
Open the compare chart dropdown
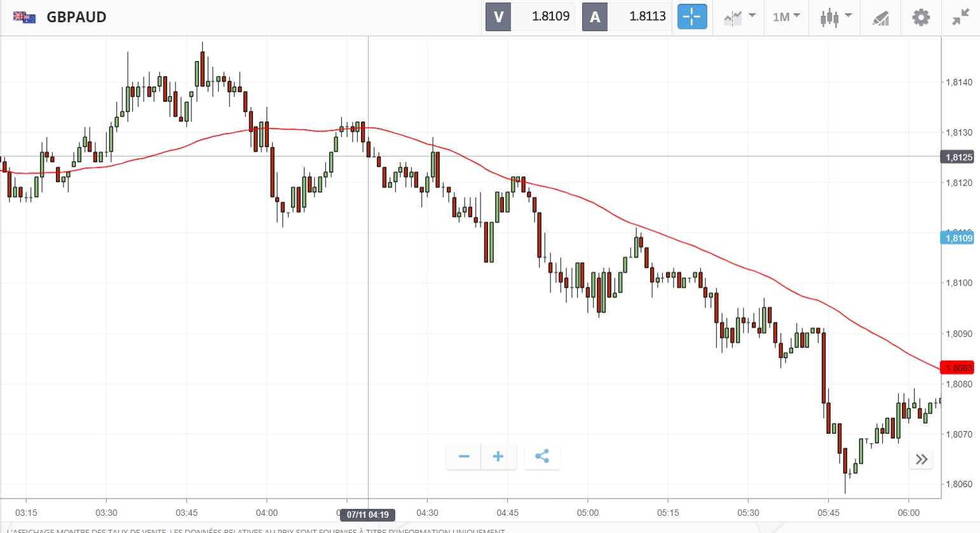point(739,17)
